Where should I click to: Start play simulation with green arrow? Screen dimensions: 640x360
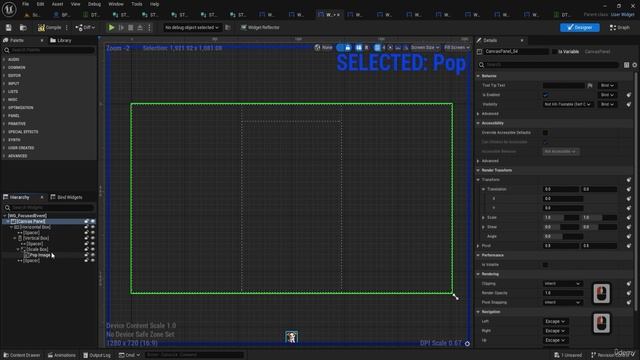[x=111, y=27]
